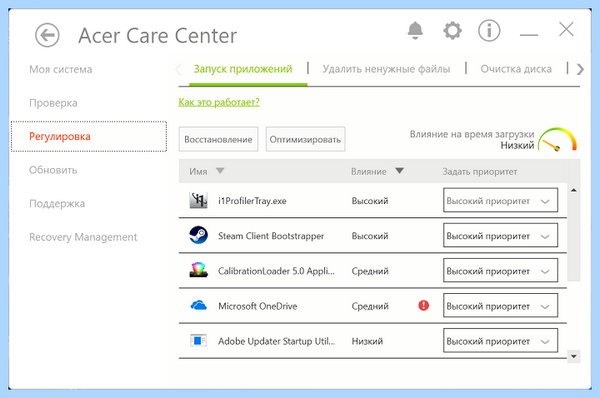Click the boot time impact gauge
This screenshot has height=398, width=600.
(x=558, y=139)
